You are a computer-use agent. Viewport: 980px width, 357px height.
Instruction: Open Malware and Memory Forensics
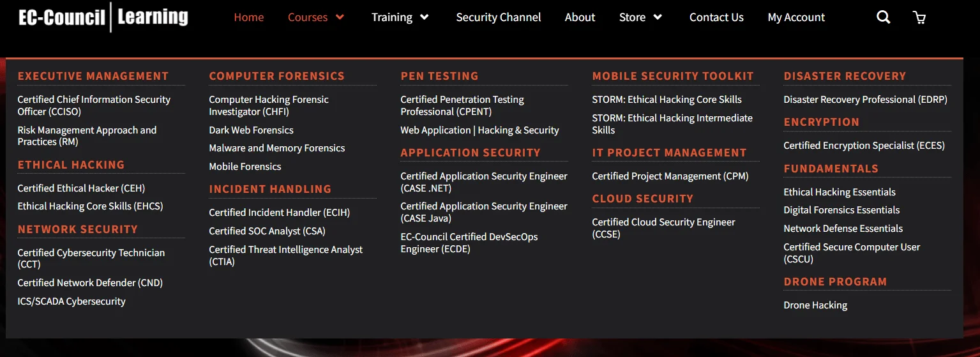point(277,148)
